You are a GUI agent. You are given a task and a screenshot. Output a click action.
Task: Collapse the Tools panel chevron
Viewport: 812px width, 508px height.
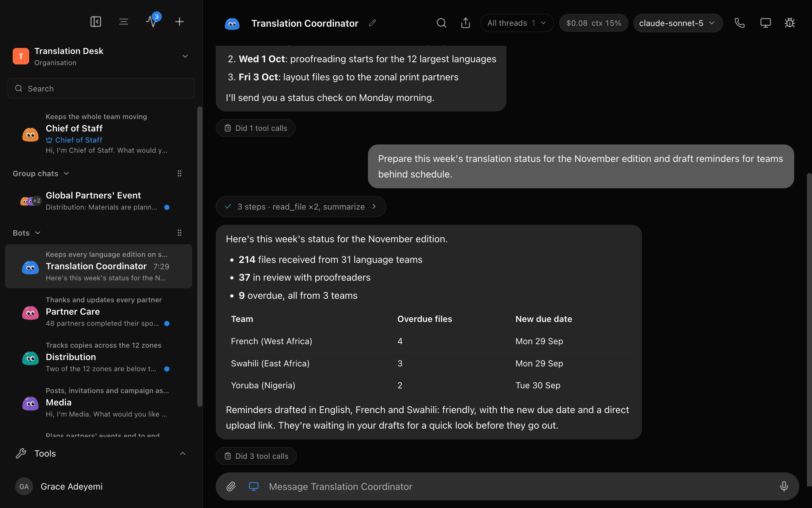point(182,454)
